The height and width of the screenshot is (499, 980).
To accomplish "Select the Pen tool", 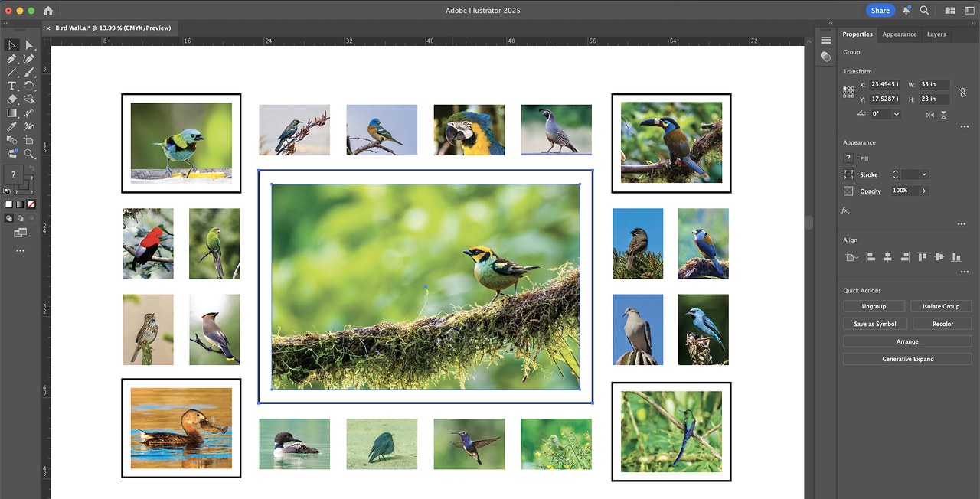I will tap(11, 59).
